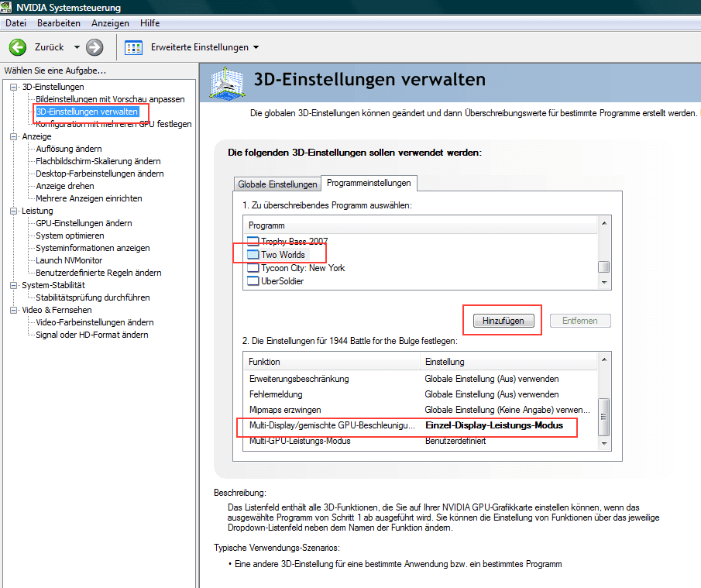Open Desktop-Farbeinstellungen ändern
Image resolution: width=701 pixels, height=588 pixels.
click(100, 174)
